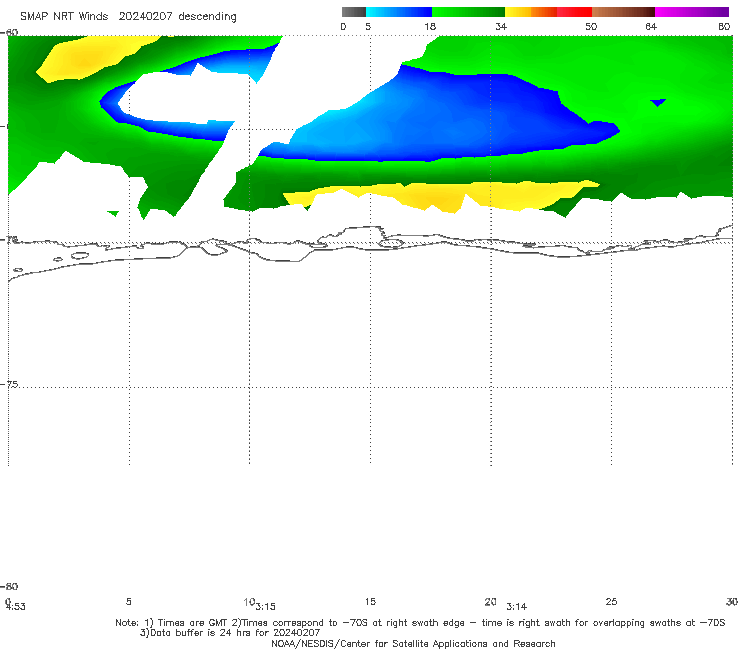Click the magenta-purple segment of the color bar
740x650 pixels.
click(692, 12)
